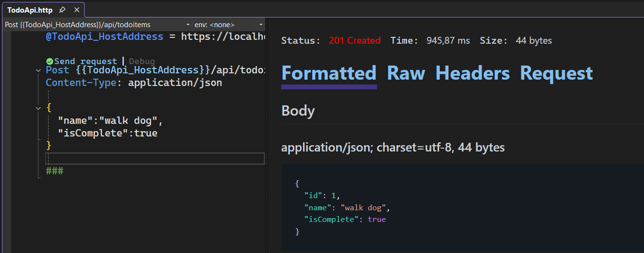Switch to the Formatted response tab
This screenshot has height=253, width=644.
[329, 73]
